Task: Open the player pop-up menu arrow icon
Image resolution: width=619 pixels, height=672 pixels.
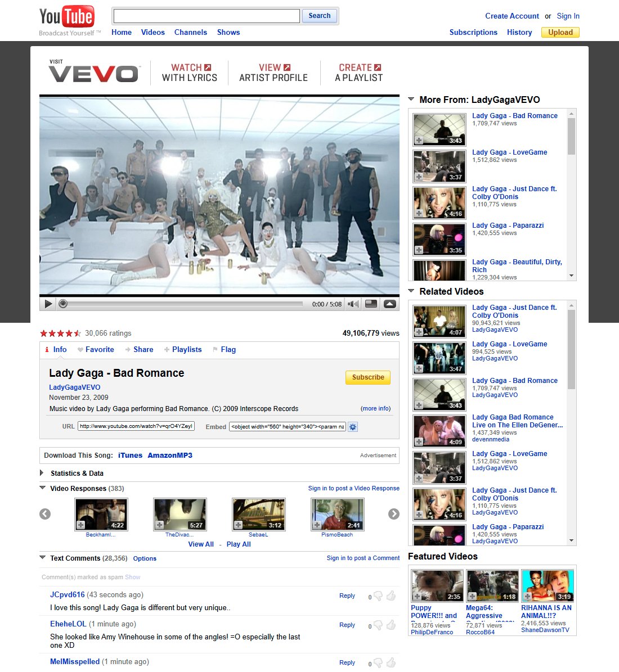Action: [x=390, y=304]
